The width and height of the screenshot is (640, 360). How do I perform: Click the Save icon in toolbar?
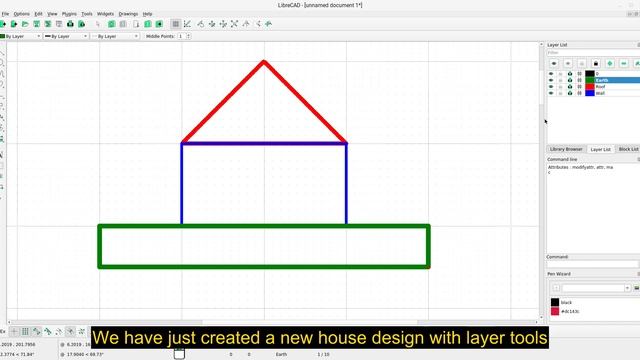coord(37,24)
